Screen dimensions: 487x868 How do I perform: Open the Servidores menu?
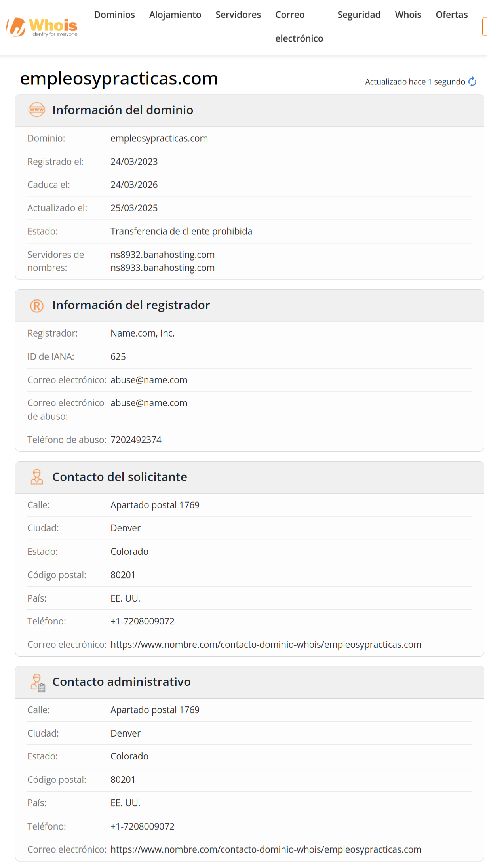pyautogui.click(x=238, y=15)
